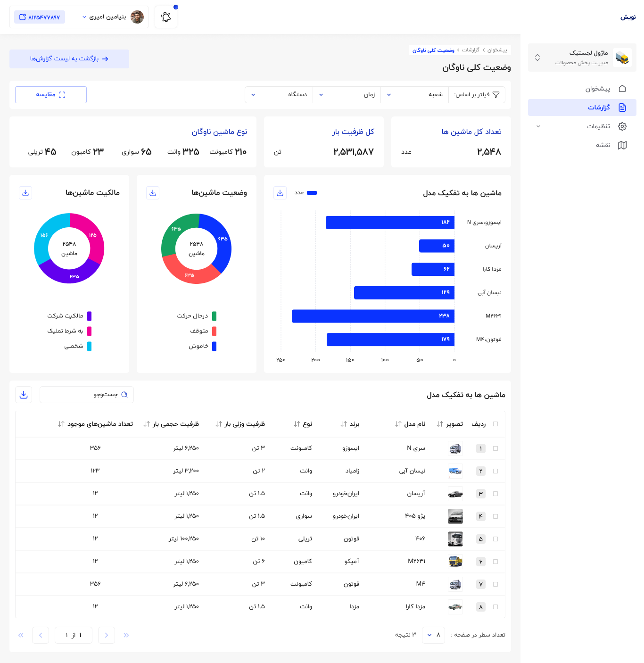Open the دستگاه filter dropdown
Screen dimensions: 644x663
279,95
